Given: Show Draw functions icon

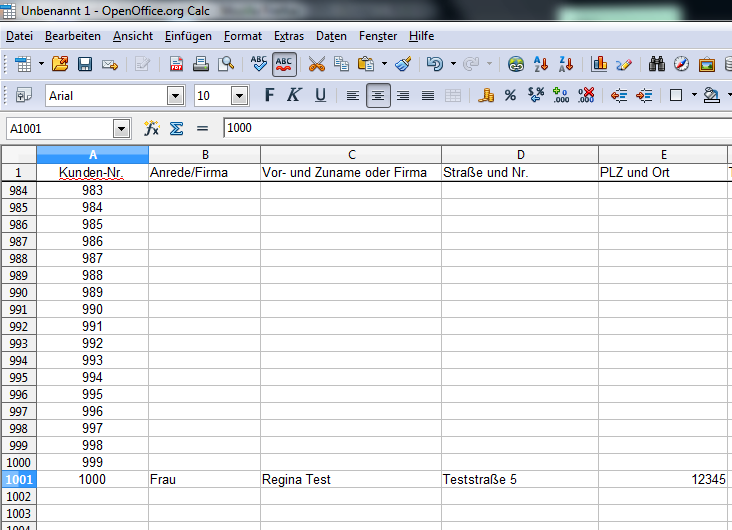Looking at the screenshot, I should pos(624,64).
